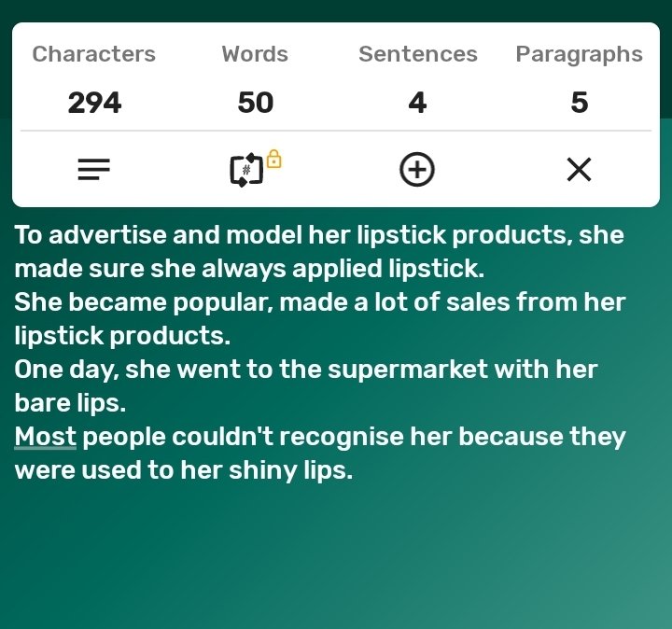
Task: Tap the 50 words count
Action: click(256, 103)
